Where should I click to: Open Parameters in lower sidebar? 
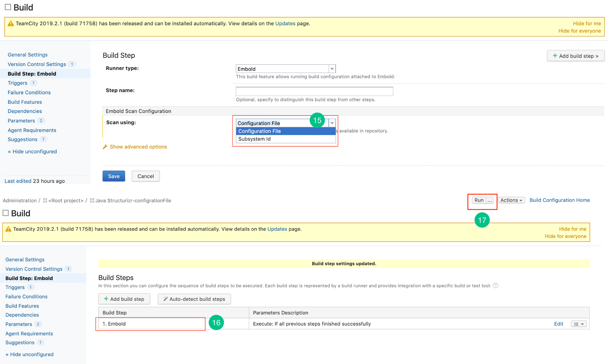coord(19,324)
